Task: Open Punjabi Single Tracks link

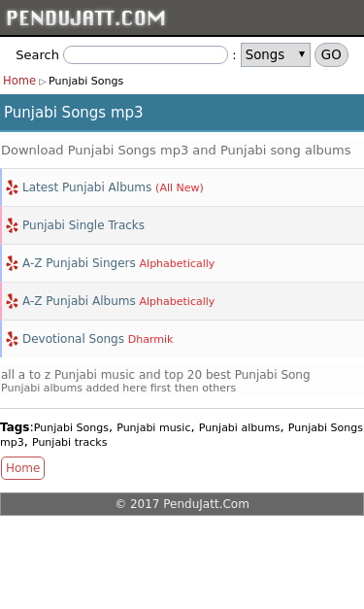Action: click(x=83, y=225)
